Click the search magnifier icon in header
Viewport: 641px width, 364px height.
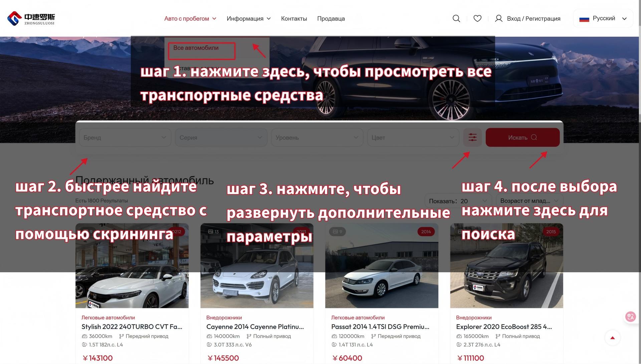[x=456, y=18]
